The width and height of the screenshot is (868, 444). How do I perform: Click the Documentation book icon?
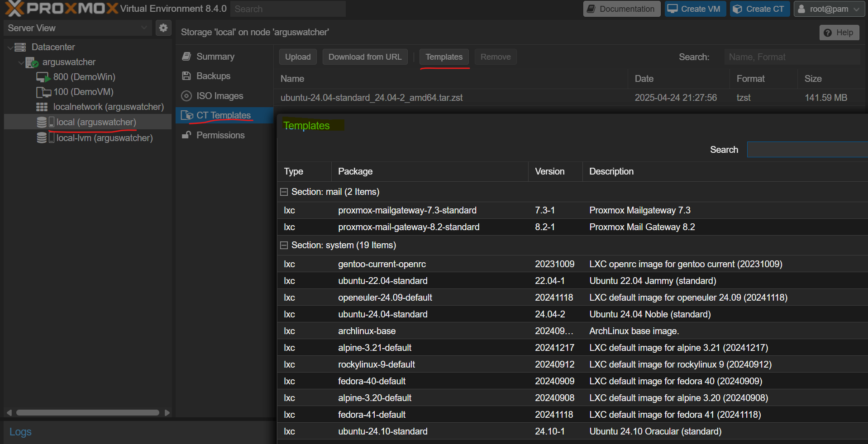591,9
